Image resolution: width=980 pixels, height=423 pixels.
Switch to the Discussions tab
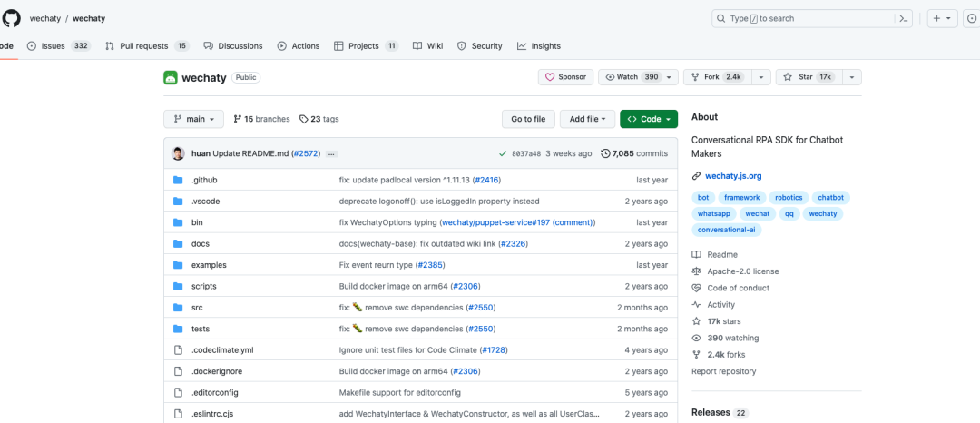[x=233, y=45]
